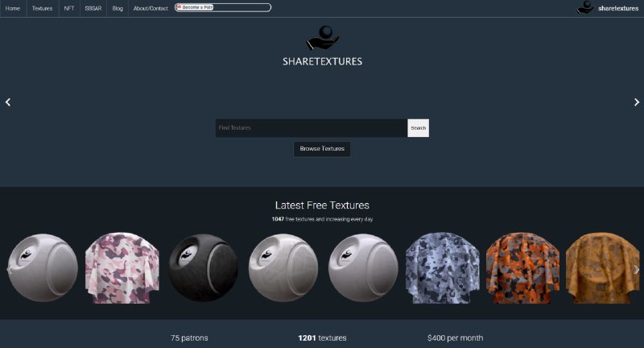Show next textures in the carousel
The height and width of the screenshot is (348, 644).
636,270
